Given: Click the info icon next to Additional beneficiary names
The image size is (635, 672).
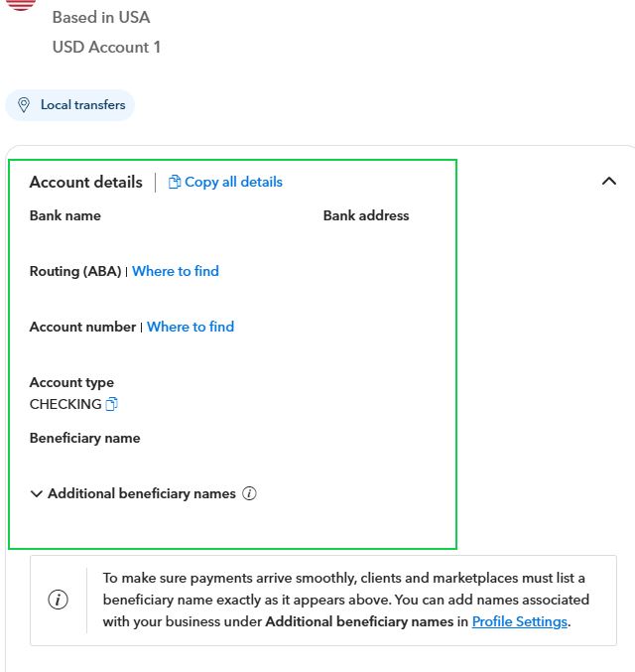Looking at the screenshot, I should (x=249, y=493).
